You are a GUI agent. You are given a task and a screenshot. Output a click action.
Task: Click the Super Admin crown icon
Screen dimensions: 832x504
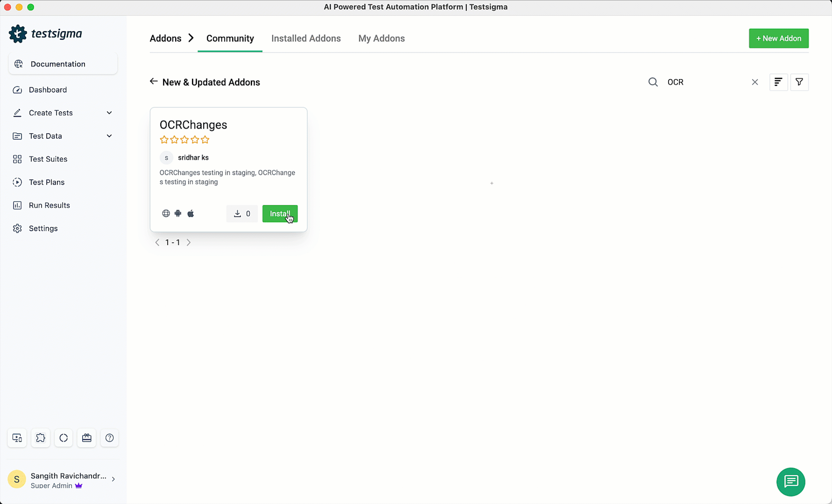pyautogui.click(x=79, y=486)
